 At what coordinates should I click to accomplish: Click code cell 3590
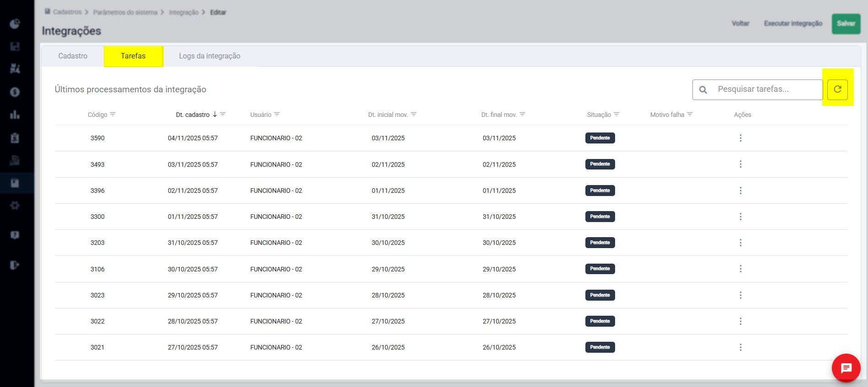coord(97,138)
